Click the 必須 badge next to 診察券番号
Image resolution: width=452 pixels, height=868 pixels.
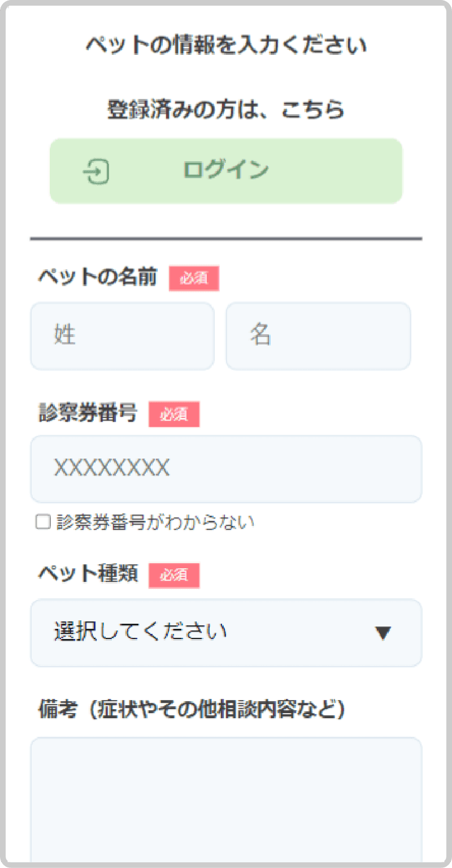[175, 414]
